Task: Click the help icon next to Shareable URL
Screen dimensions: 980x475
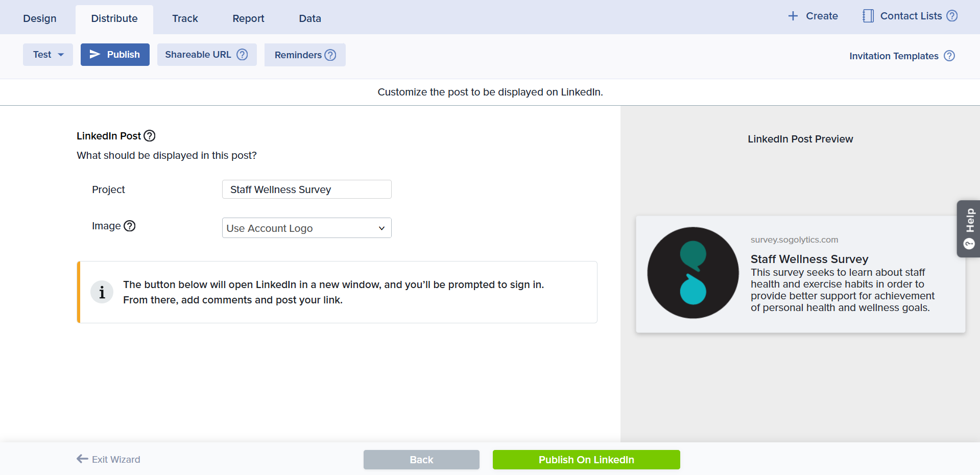Action: pyautogui.click(x=242, y=55)
